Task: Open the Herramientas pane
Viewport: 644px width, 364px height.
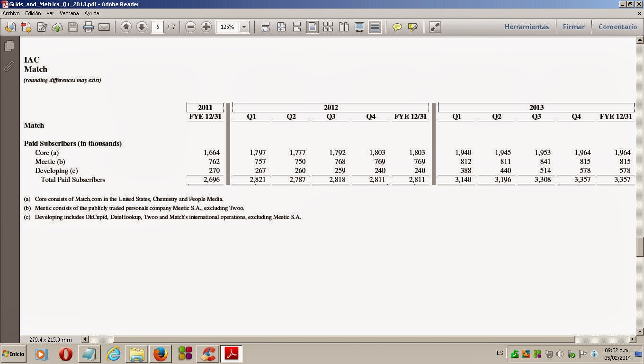Action: tap(527, 27)
